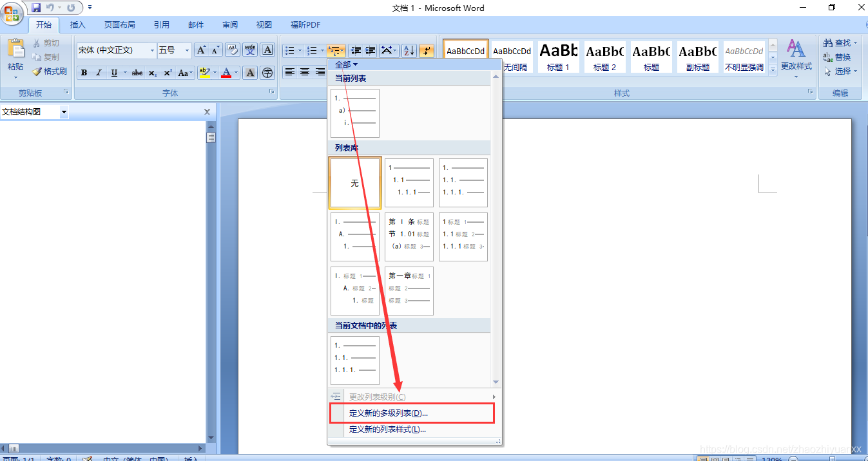Screen dimensions: 868x461
Task: Open the Document Map (文档结构图) dropdown
Action: click(x=64, y=112)
